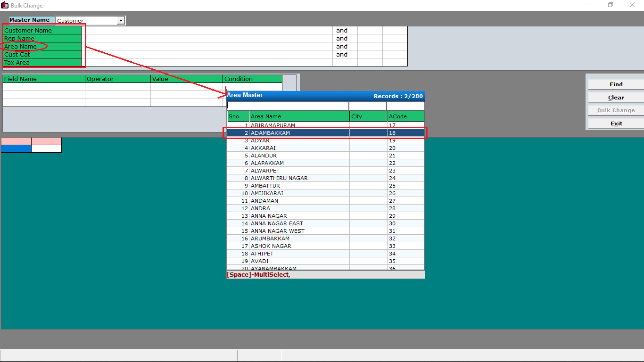The image size is (644, 362).
Task: Focus the Area Name value field
Action: point(207,47)
